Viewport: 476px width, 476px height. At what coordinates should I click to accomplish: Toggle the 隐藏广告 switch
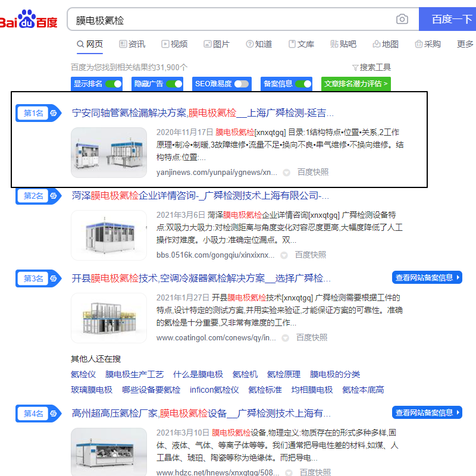point(174,84)
